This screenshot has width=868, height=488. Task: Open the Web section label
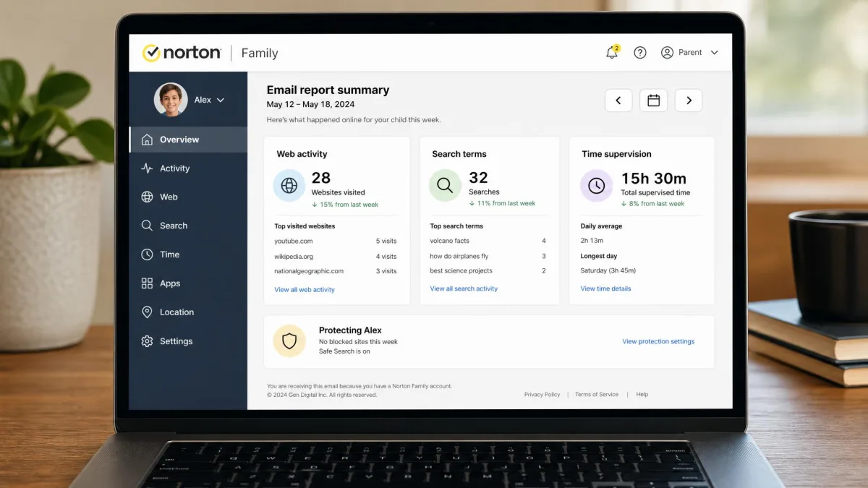pyautogui.click(x=169, y=197)
